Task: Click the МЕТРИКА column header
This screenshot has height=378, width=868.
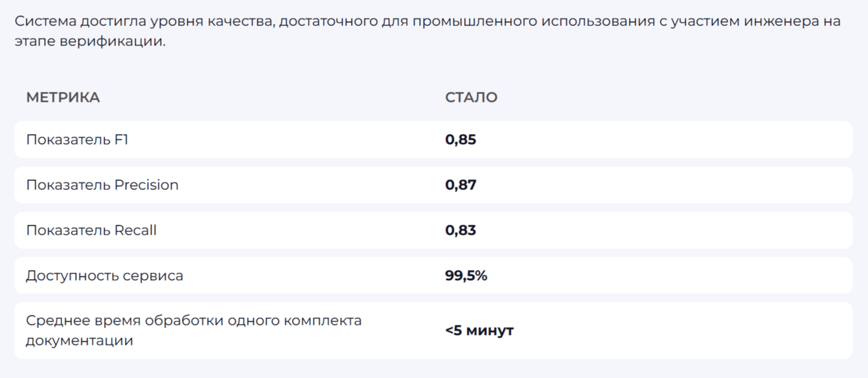Action: pyautogui.click(x=63, y=98)
